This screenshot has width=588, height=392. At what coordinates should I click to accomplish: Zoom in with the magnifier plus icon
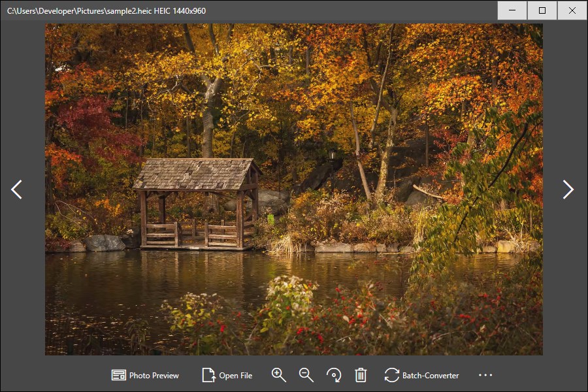pos(278,375)
